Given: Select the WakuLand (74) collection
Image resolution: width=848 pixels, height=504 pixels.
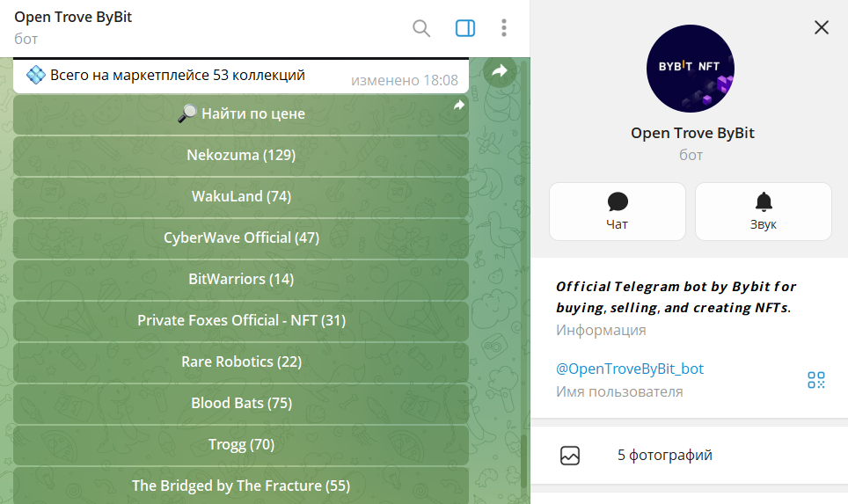Looking at the screenshot, I should pos(241,196).
